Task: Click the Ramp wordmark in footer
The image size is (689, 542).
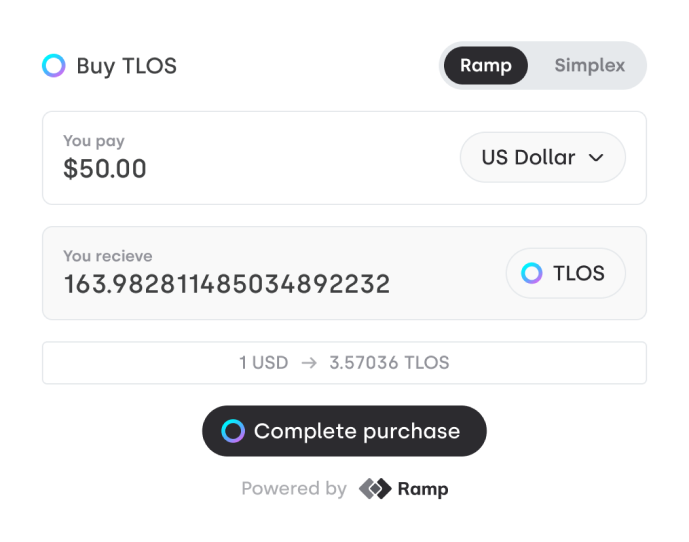Action: pos(423,489)
